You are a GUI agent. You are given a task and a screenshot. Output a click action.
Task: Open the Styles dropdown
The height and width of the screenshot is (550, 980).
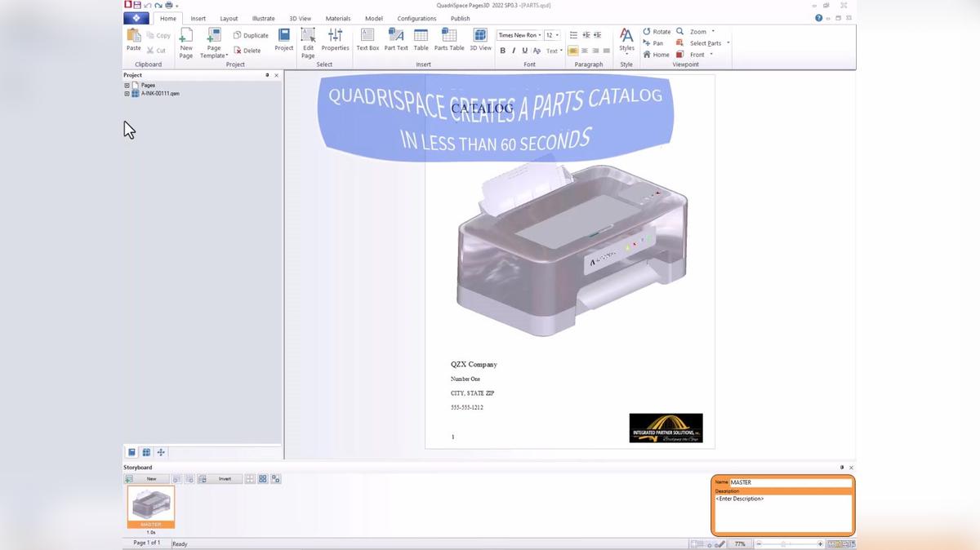(626, 41)
